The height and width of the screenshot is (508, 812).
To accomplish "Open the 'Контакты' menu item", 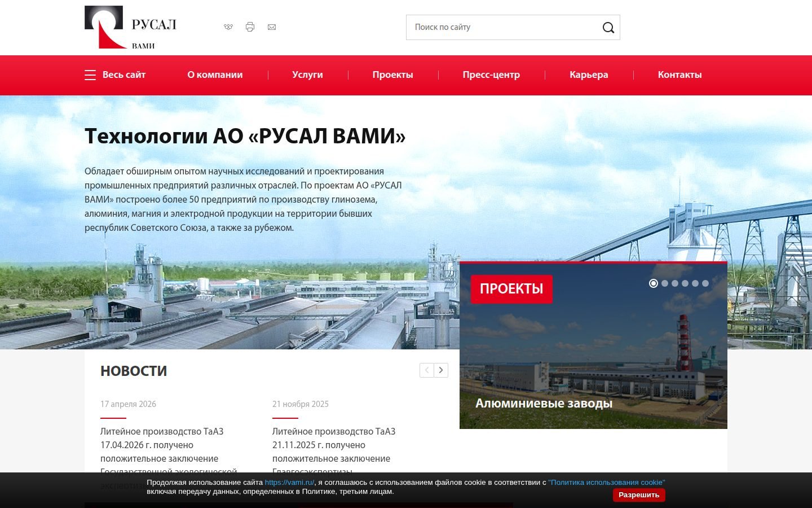I will (x=679, y=75).
